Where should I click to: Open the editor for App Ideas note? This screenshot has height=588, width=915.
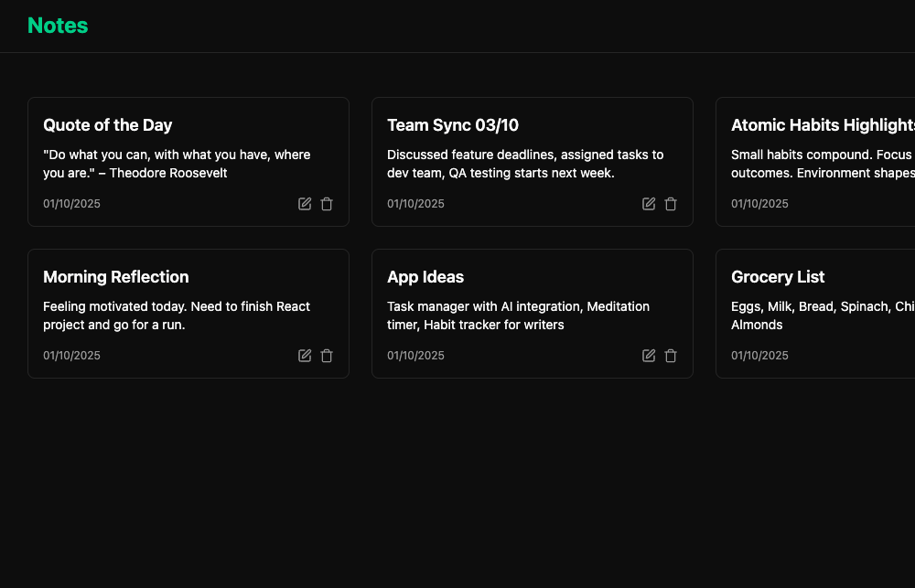tap(649, 356)
